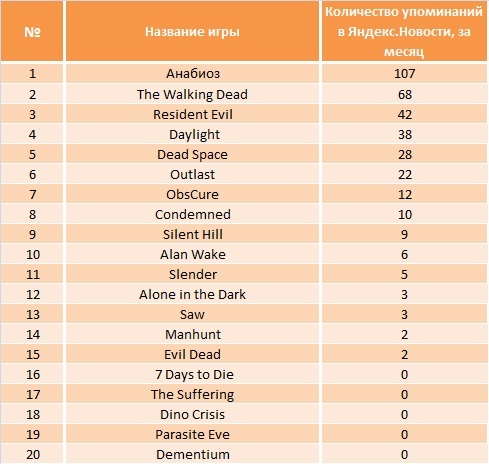This screenshot has height=464, width=489.
Task: Select the Dead Space cell
Action: click(x=192, y=154)
